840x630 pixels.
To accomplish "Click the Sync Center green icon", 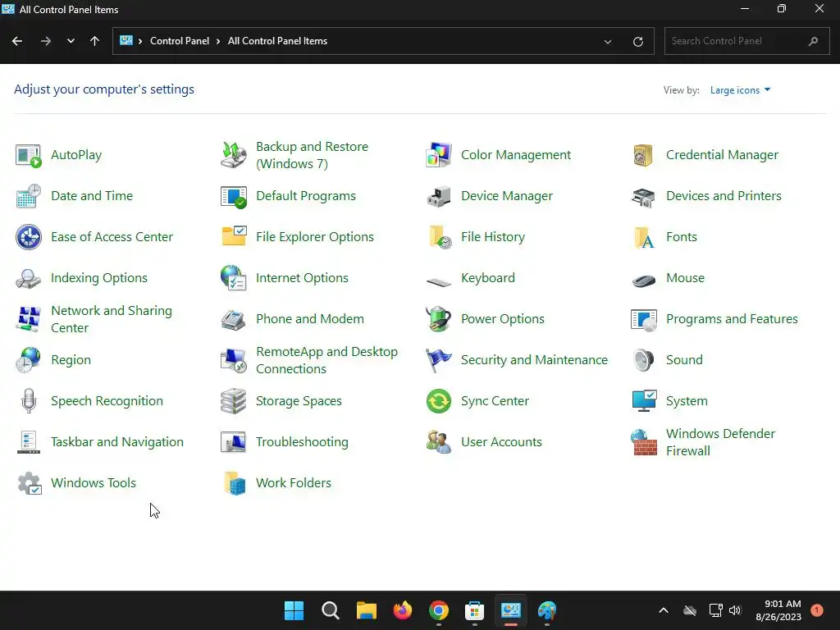I will tap(439, 401).
